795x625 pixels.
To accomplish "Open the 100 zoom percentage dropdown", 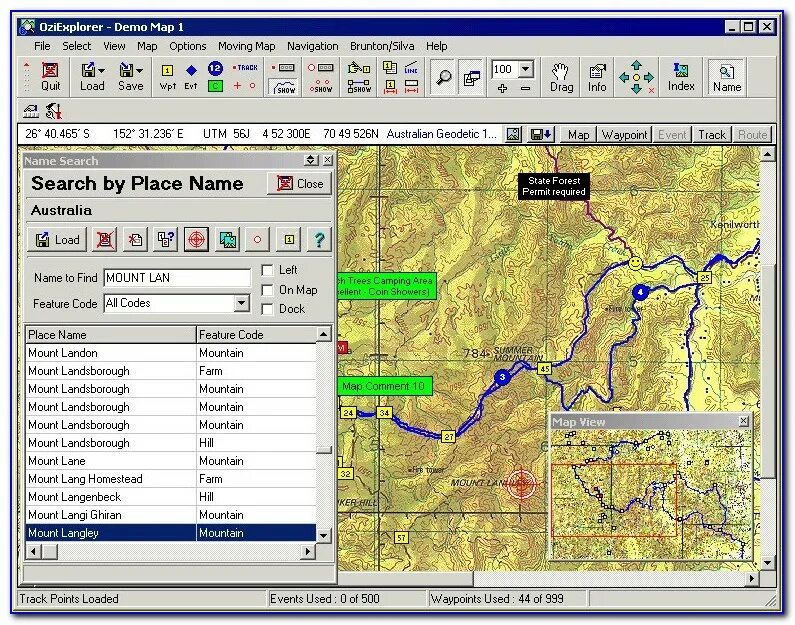I will point(526,69).
